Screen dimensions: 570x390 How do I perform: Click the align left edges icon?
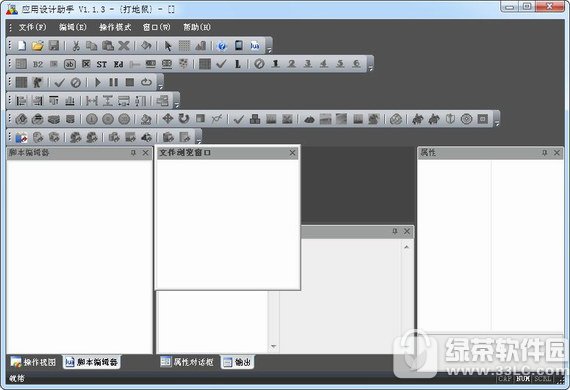pyautogui.click(x=21, y=101)
